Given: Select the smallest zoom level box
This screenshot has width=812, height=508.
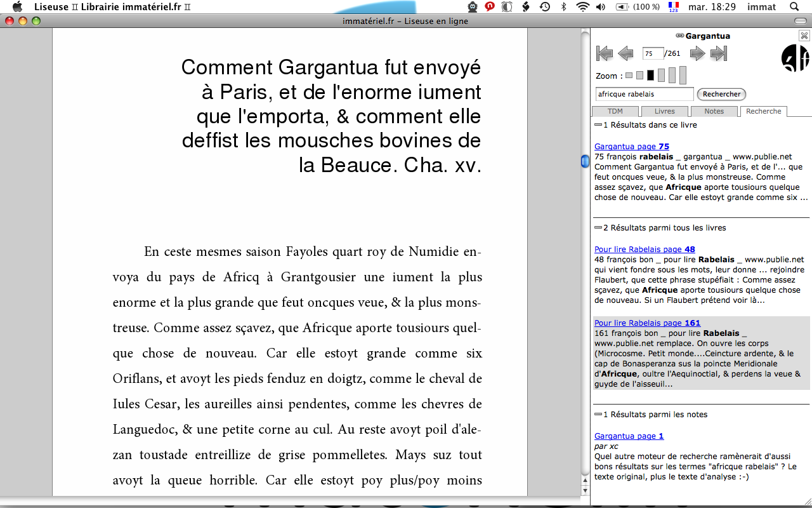Looking at the screenshot, I should [629, 76].
